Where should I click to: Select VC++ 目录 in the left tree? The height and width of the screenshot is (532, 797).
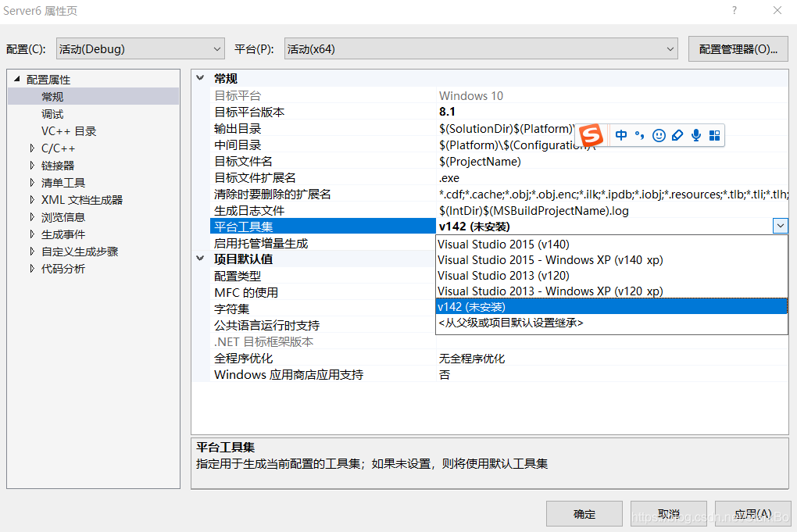coord(69,131)
